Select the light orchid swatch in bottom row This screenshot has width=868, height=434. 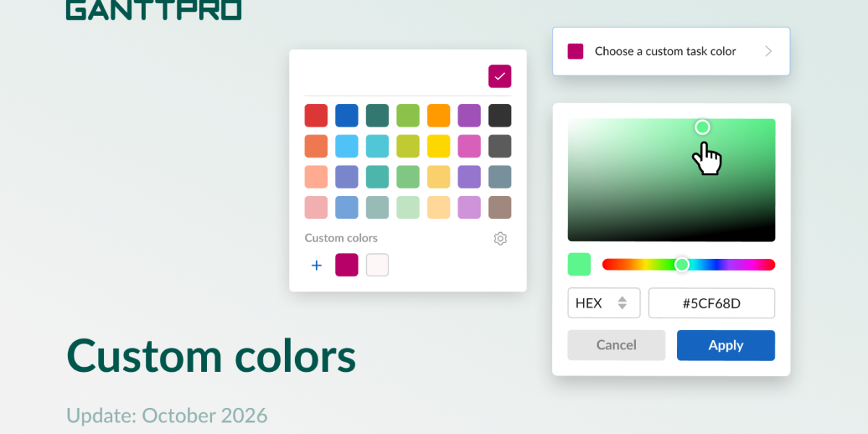469,208
